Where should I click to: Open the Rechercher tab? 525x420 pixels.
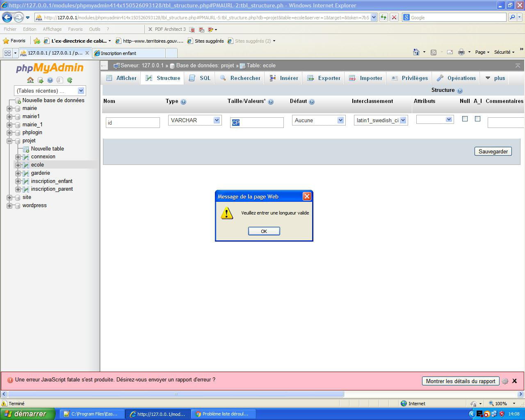(240, 78)
